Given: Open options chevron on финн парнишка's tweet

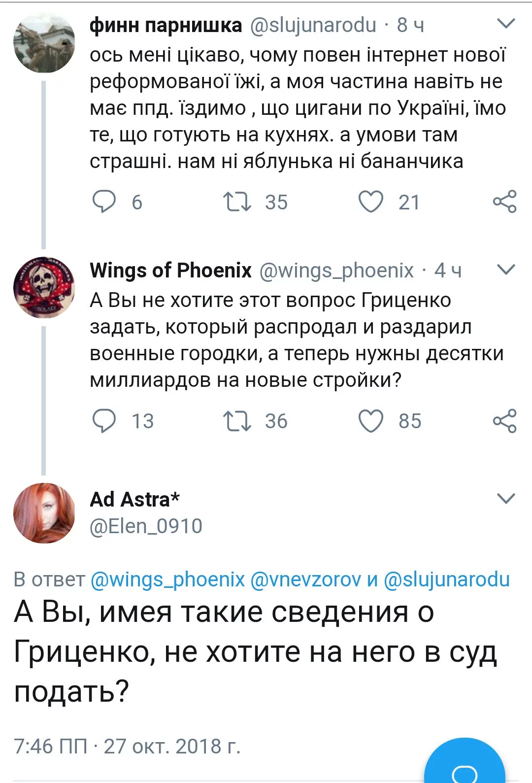Looking at the screenshot, I should click(506, 24).
